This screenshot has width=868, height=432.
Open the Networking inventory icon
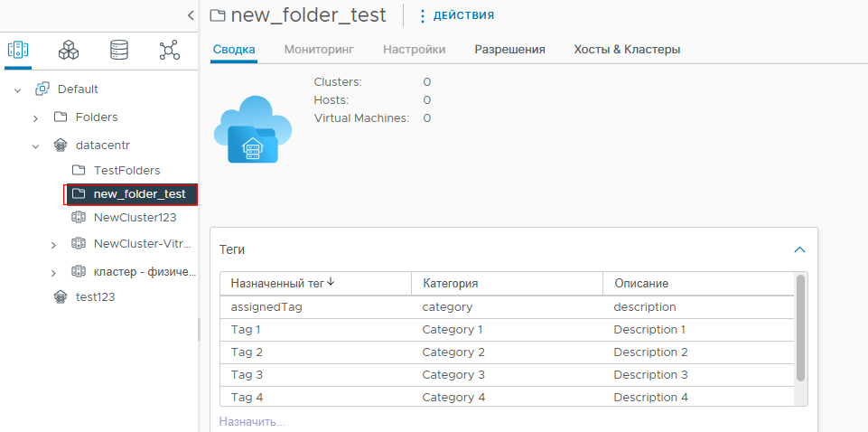(170, 51)
